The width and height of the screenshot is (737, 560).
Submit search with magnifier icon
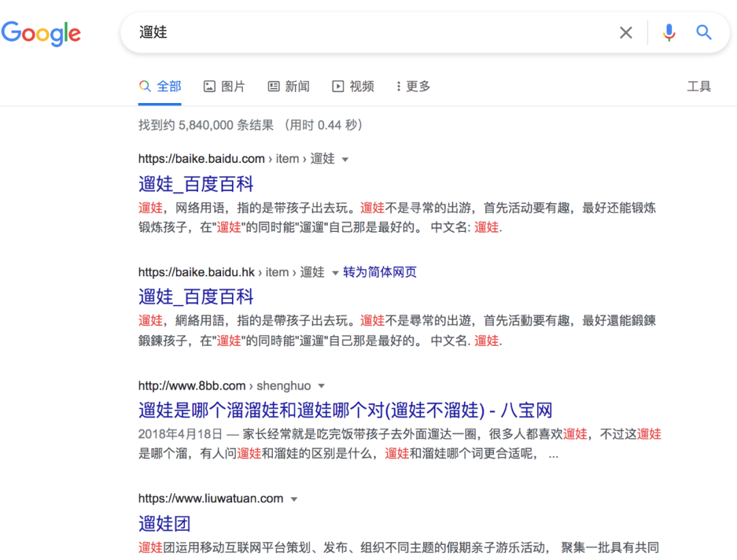tap(704, 33)
